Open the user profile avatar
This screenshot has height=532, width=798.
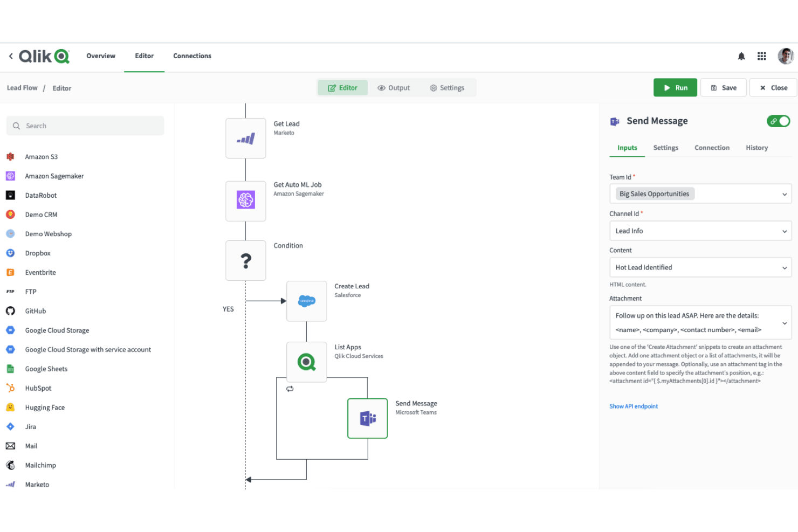pyautogui.click(x=786, y=56)
